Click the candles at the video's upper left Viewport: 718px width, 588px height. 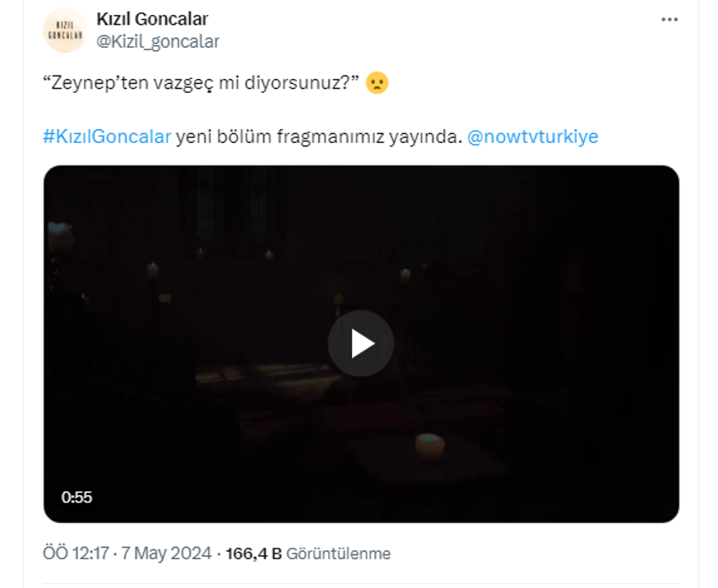[152, 270]
